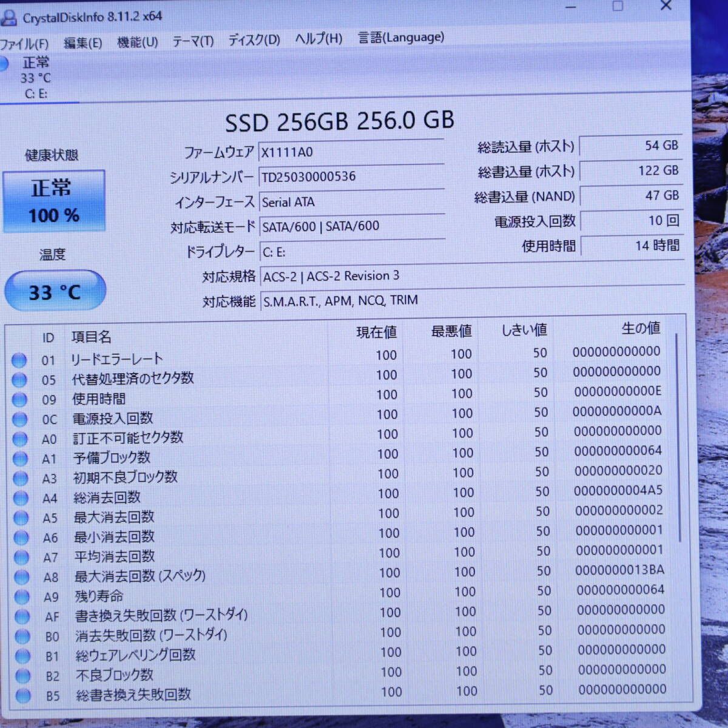The width and height of the screenshot is (728, 728).
Task: Click power on hours value 14 時間
Action: (632, 246)
